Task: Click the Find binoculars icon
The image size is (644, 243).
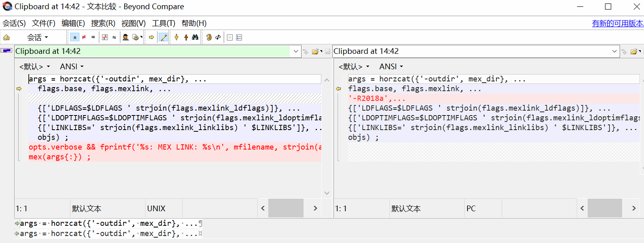Action: pyautogui.click(x=195, y=37)
